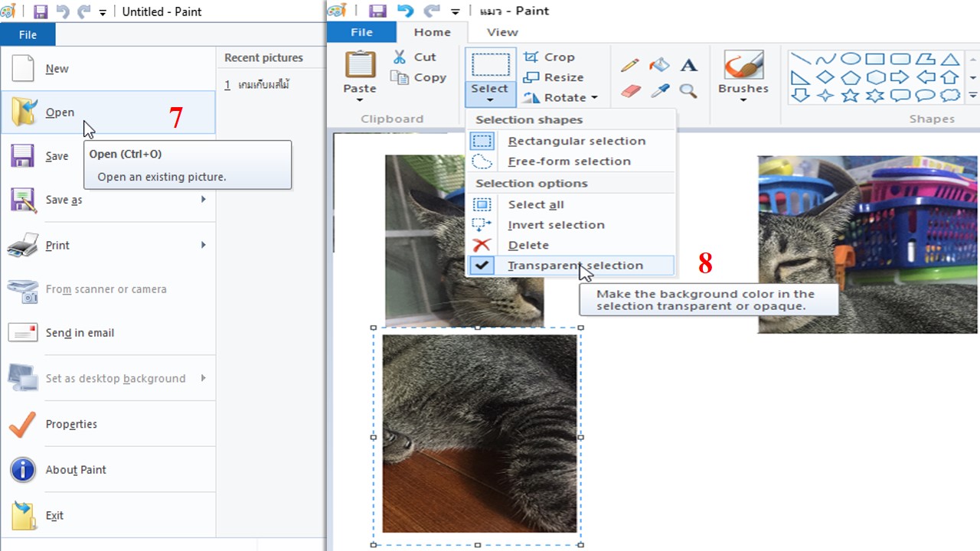
Task: Open the File tab in แมว - Paint window
Action: point(361,32)
